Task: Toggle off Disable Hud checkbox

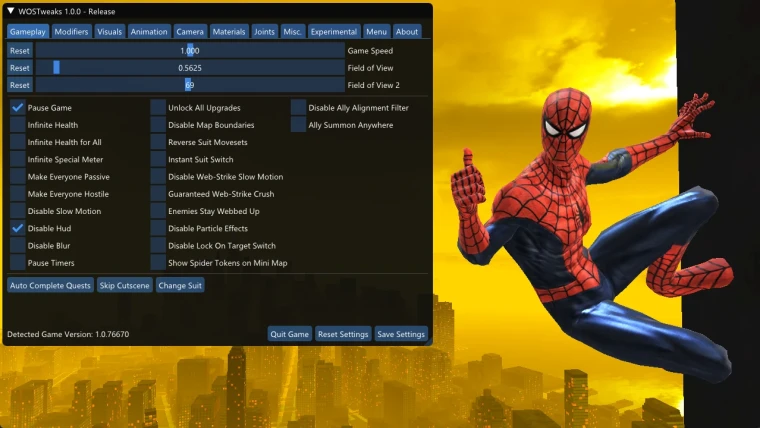Action: tap(18, 229)
